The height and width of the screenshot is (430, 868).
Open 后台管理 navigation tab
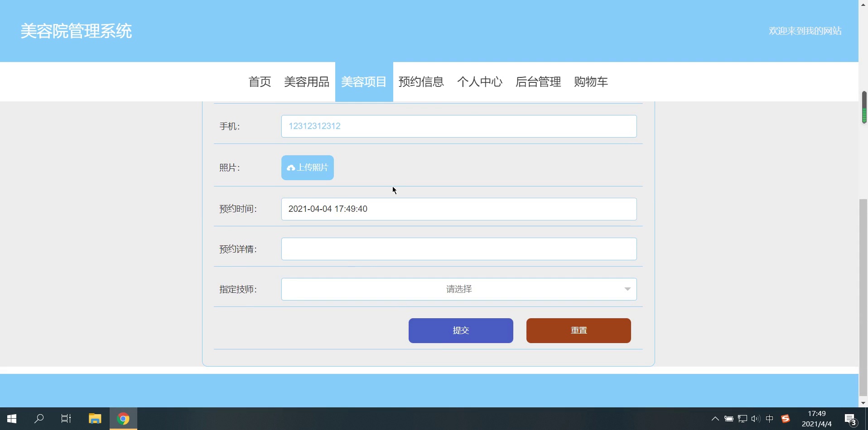click(538, 82)
